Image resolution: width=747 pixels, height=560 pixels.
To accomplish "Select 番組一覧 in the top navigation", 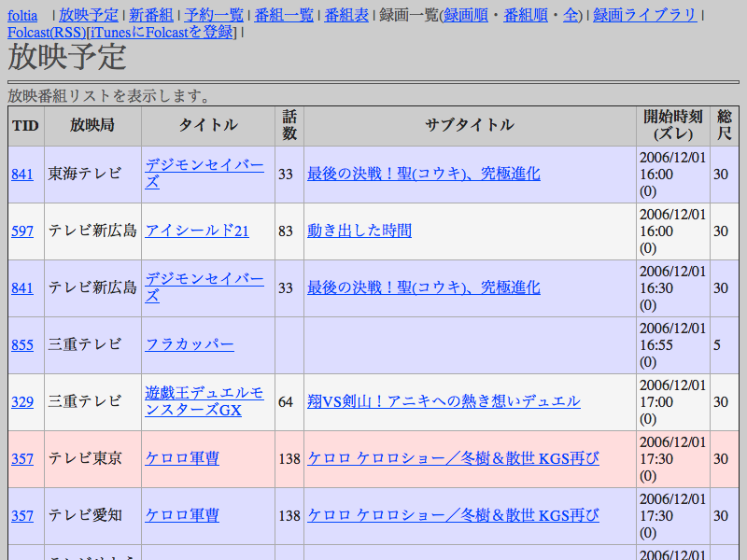I will 284,15.
